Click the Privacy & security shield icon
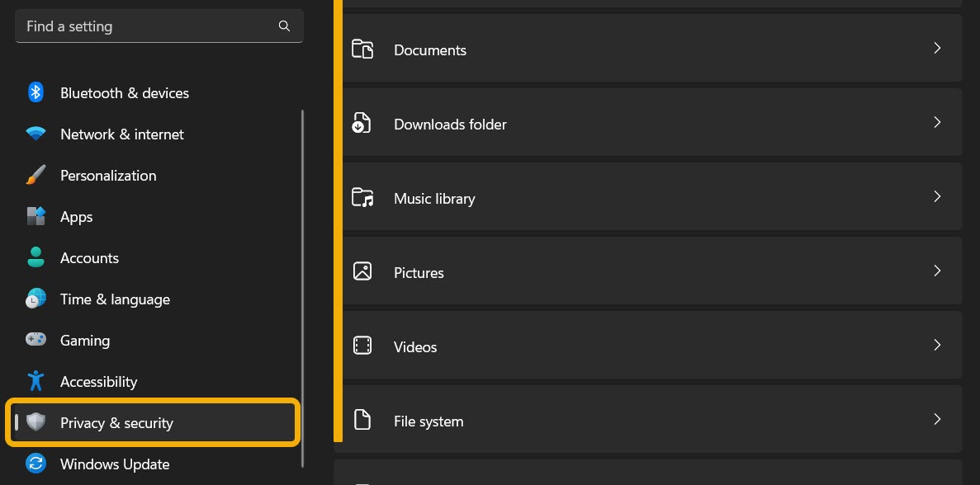This screenshot has height=485, width=980. click(x=36, y=422)
